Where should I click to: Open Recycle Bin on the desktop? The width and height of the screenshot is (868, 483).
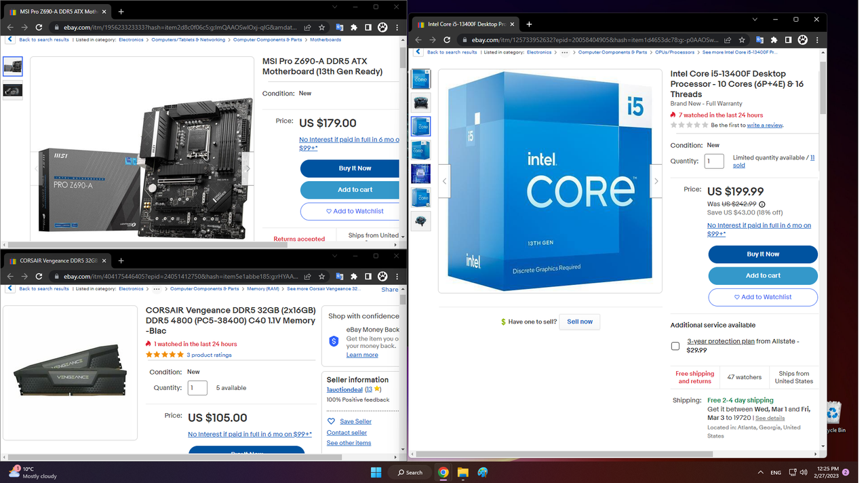(x=833, y=417)
